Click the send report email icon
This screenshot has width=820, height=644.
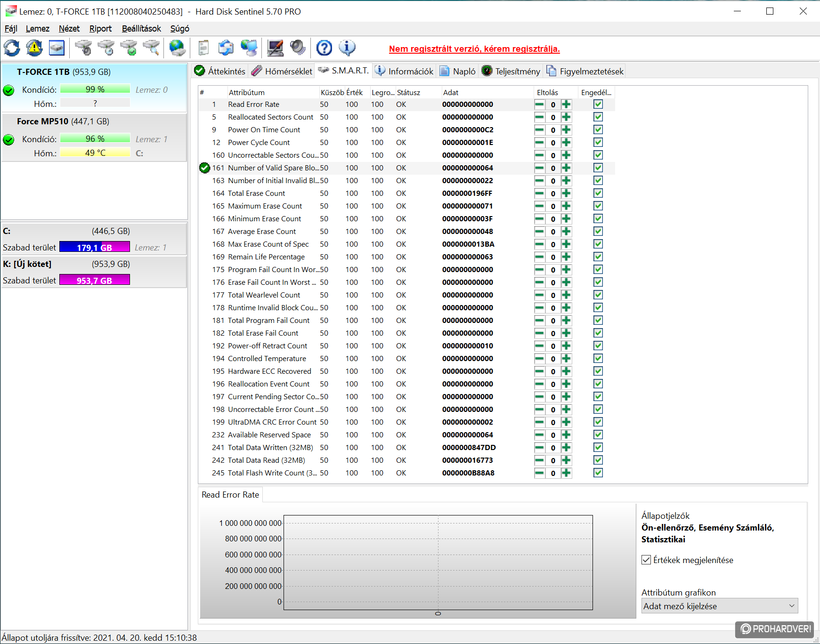[226, 48]
